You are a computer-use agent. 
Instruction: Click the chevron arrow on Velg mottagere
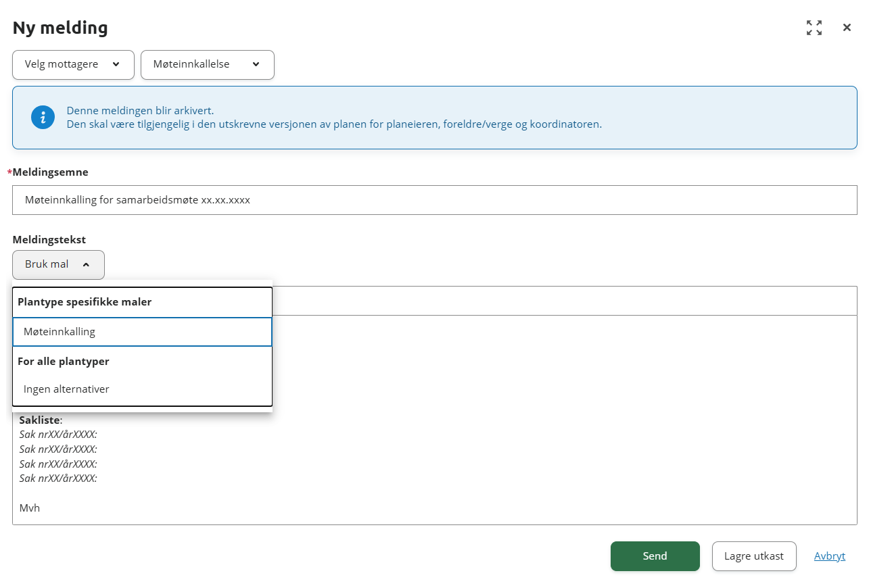point(116,65)
